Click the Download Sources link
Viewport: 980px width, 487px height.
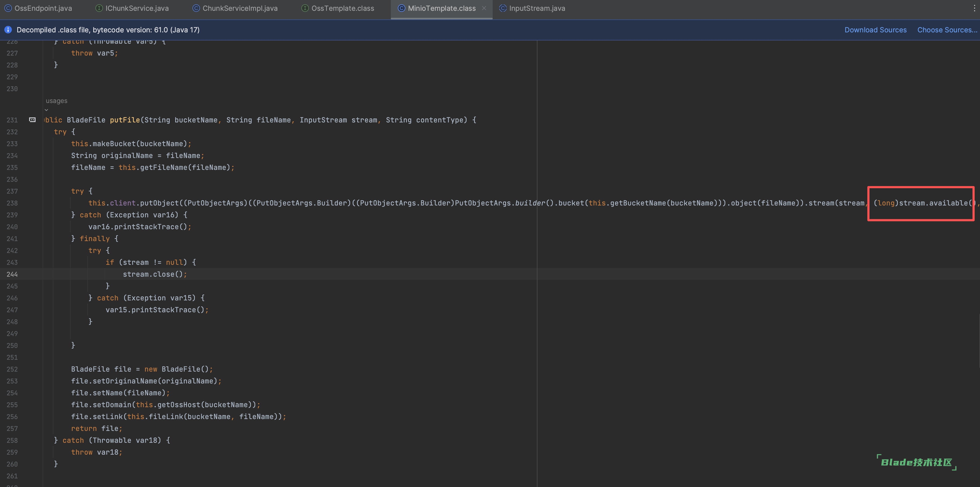click(x=875, y=30)
